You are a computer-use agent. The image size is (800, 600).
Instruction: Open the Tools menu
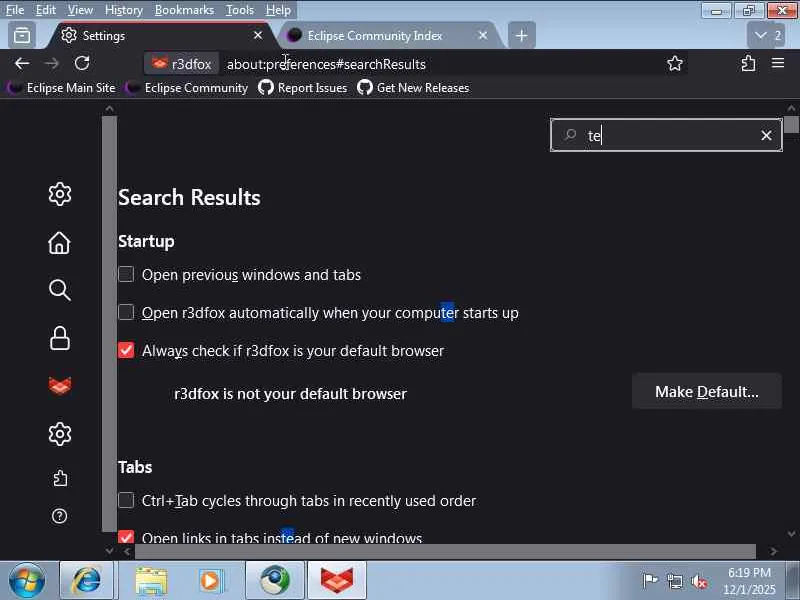click(240, 10)
